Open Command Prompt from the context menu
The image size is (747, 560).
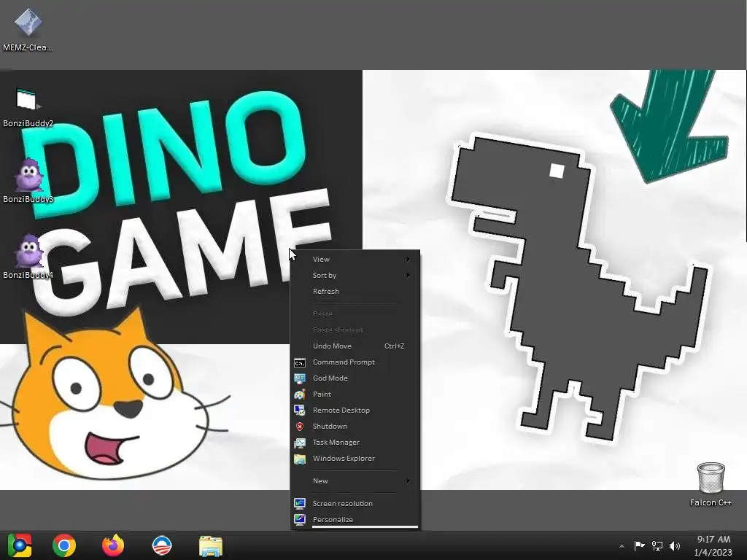[x=355, y=362]
